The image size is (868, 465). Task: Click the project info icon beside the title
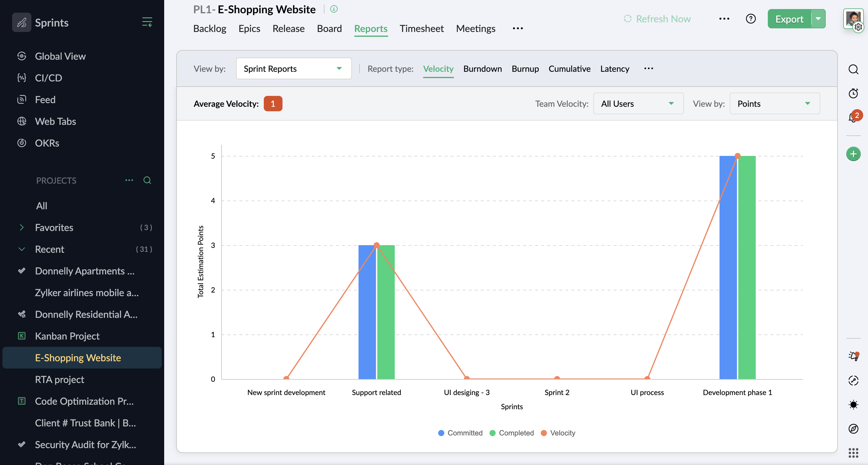[x=333, y=9]
